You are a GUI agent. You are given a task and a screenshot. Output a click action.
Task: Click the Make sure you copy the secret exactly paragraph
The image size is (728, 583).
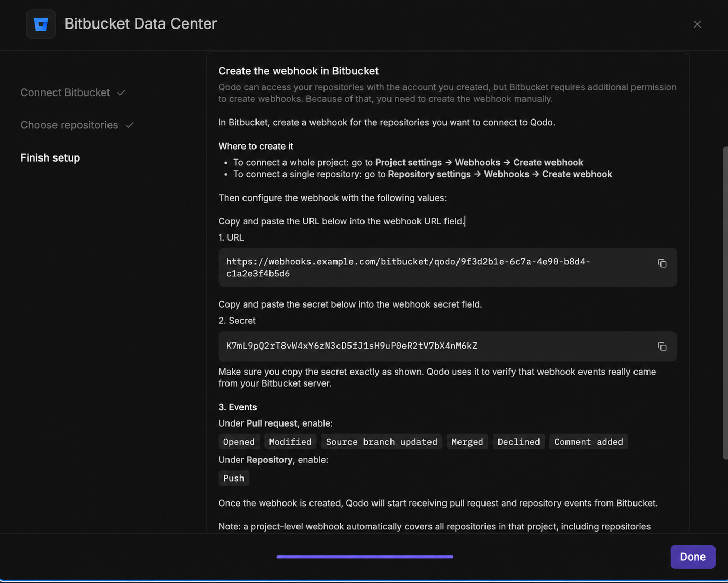[x=437, y=378]
